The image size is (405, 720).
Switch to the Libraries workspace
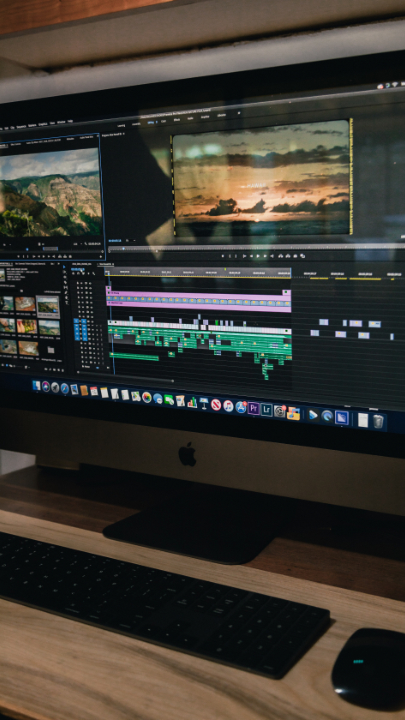(221, 116)
